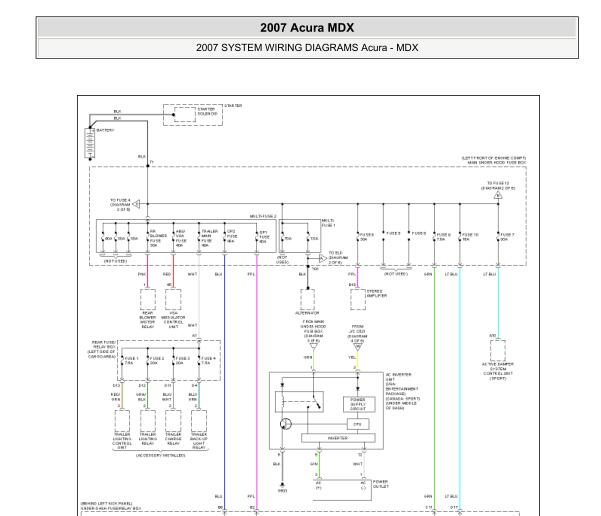Click the relay switch symbol in inverter unit
This screenshot has height=516, width=601.
[299, 402]
